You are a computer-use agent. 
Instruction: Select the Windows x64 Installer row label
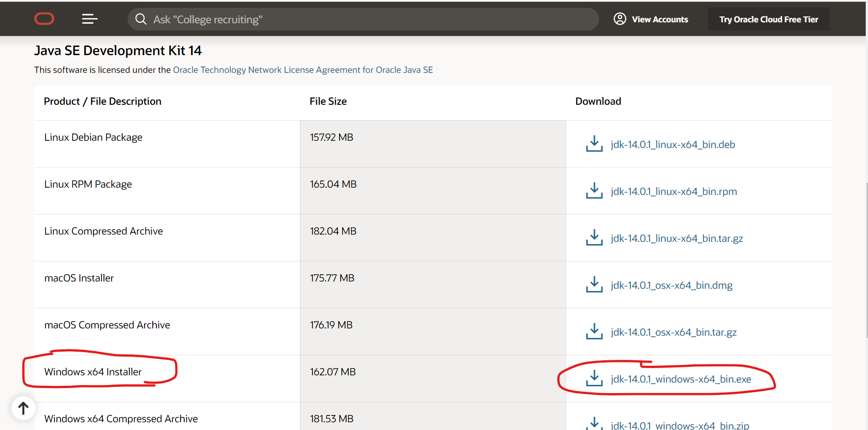click(x=93, y=372)
